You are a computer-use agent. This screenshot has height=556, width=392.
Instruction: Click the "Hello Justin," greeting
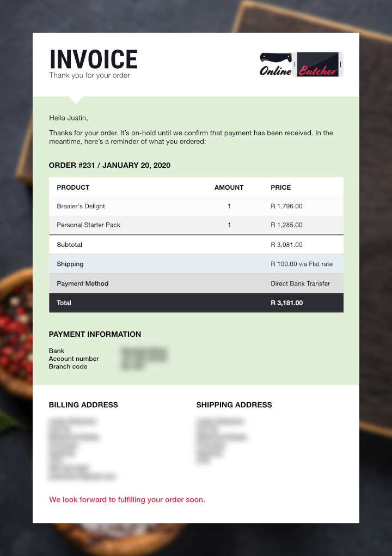click(69, 118)
